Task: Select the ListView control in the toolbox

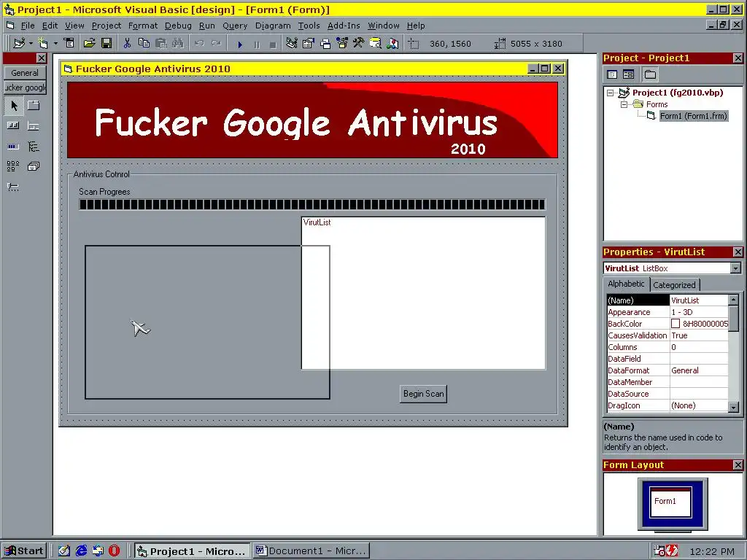Action: pyautogui.click(x=13, y=166)
